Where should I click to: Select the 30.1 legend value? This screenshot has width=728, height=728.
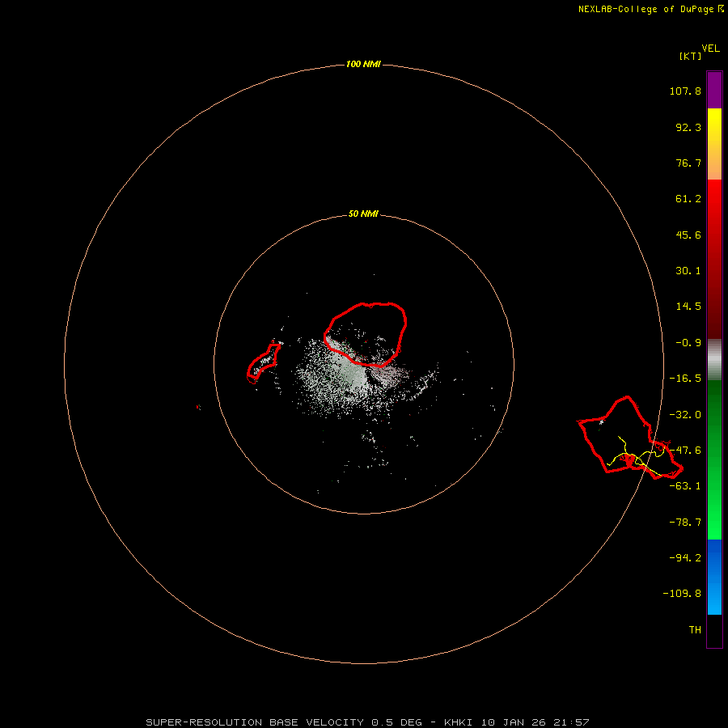(x=688, y=271)
